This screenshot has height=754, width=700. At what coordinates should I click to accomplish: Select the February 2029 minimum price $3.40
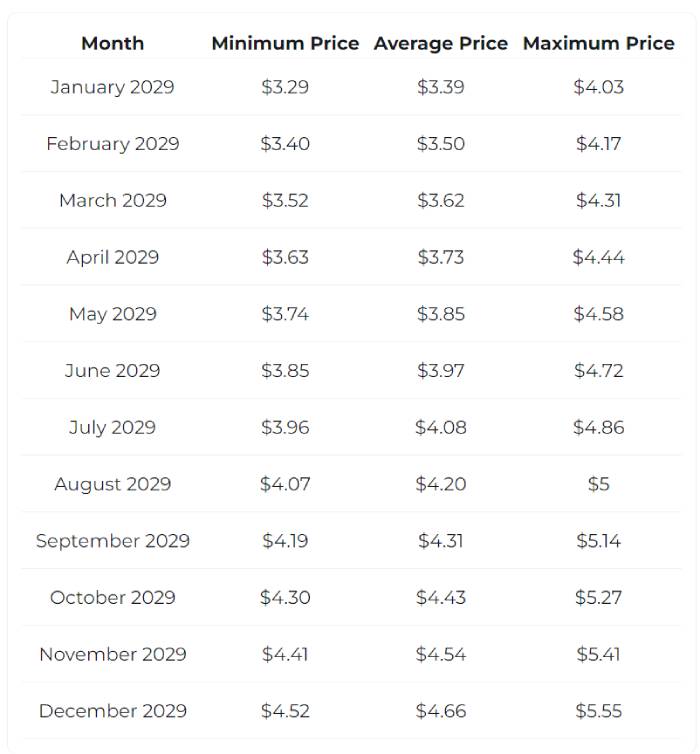285,144
